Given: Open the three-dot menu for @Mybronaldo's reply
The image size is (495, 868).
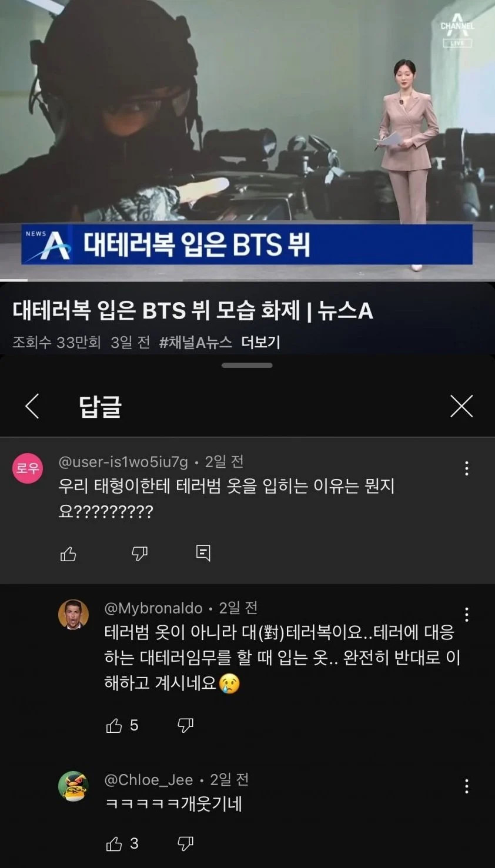Looking at the screenshot, I should coord(467,615).
